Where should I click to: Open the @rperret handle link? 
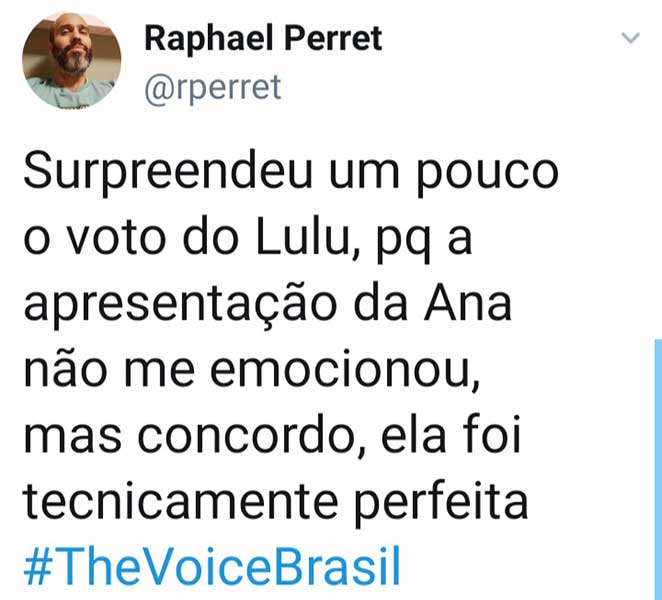[213, 88]
